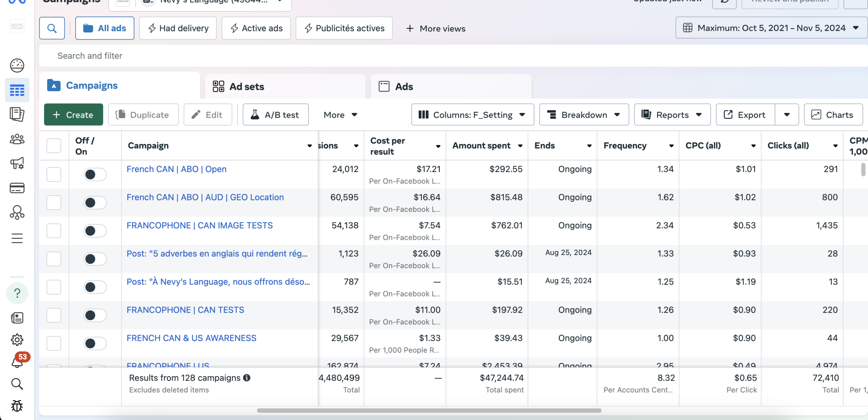The height and width of the screenshot is (420, 868).
Task: Click the search button beside All ads
Action: click(52, 28)
